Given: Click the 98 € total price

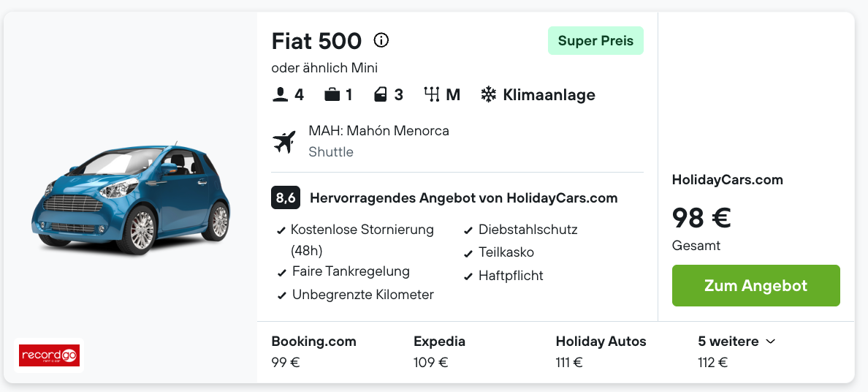Looking at the screenshot, I should click(701, 218).
